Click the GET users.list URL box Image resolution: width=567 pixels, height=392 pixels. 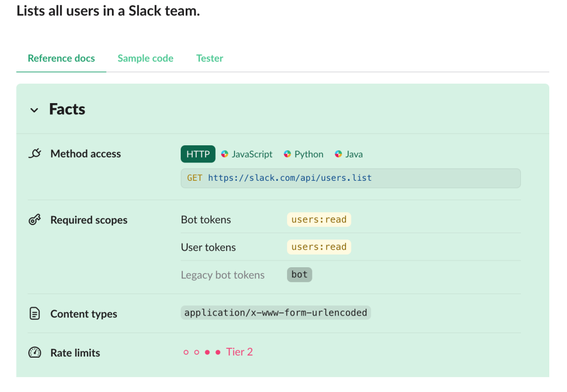click(x=350, y=178)
